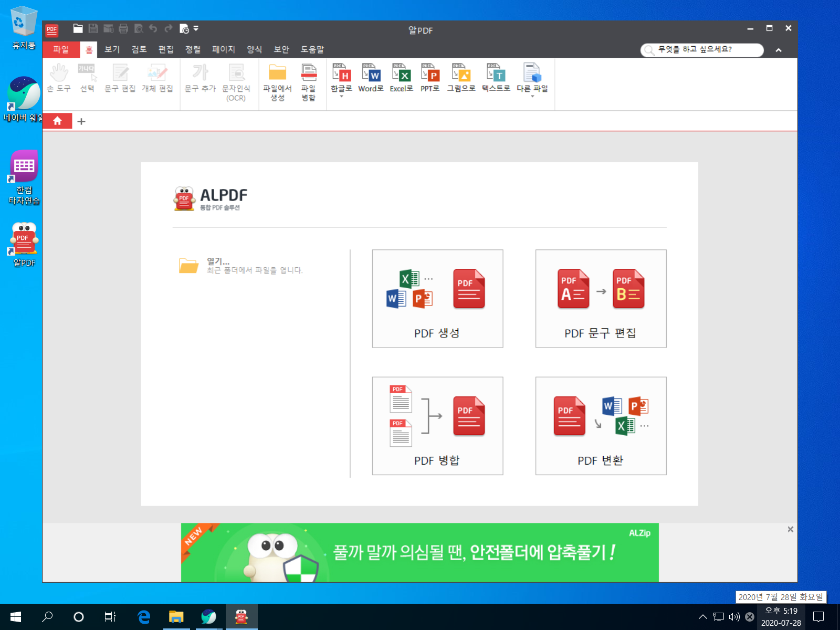The height and width of the screenshot is (630, 840).
Task: Click the home tab with house icon
Action: pyautogui.click(x=57, y=121)
